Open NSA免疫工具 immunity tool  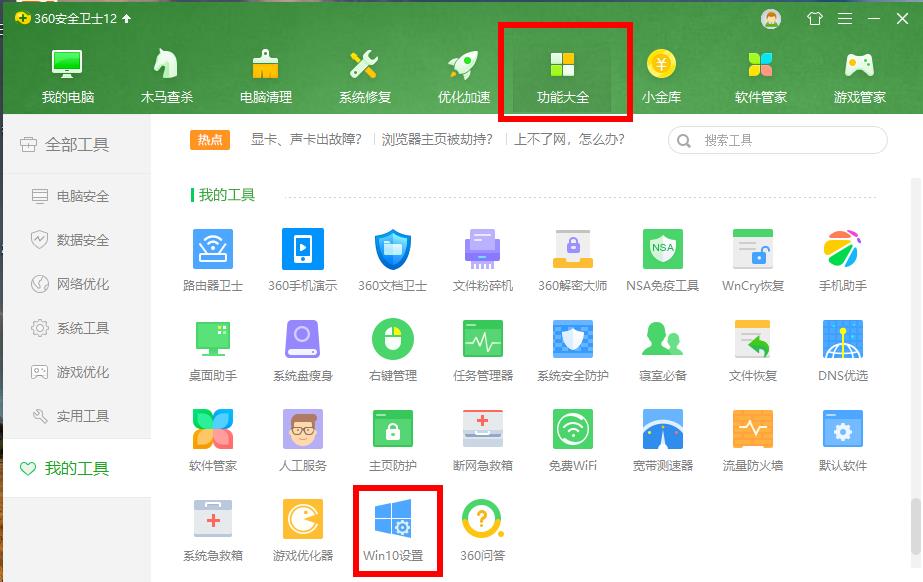(x=663, y=260)
